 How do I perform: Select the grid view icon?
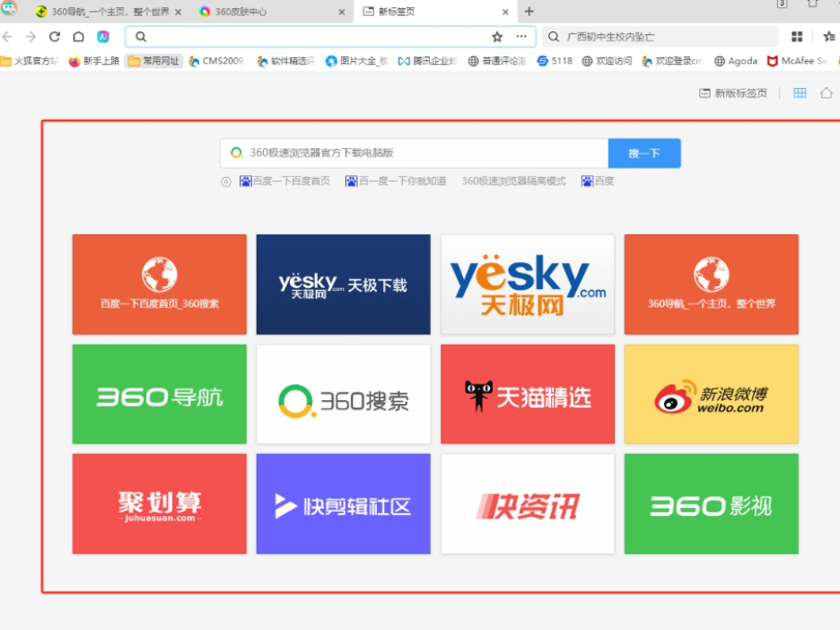point(800,93)
